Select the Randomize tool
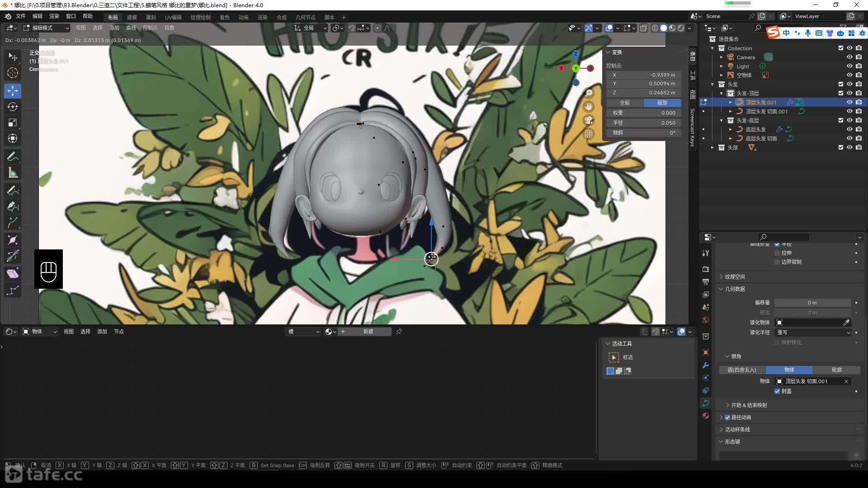The height and width of the screenshot is (488, 868). 13,290
